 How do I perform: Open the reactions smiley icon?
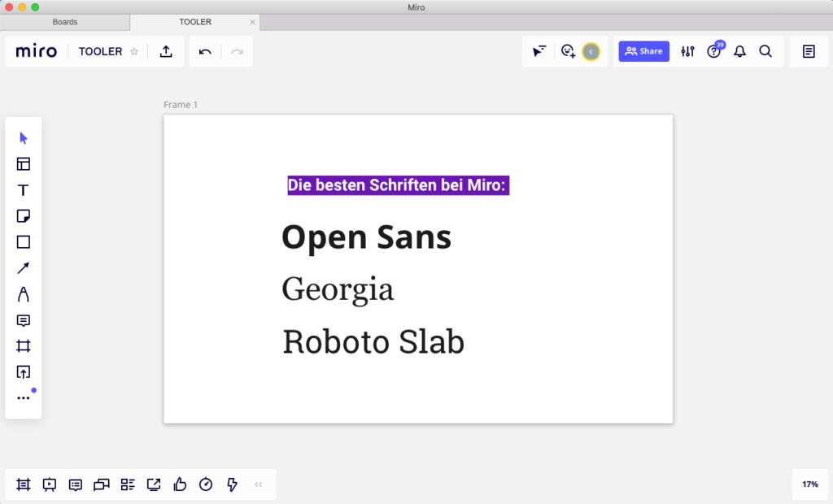coord(568,51)
